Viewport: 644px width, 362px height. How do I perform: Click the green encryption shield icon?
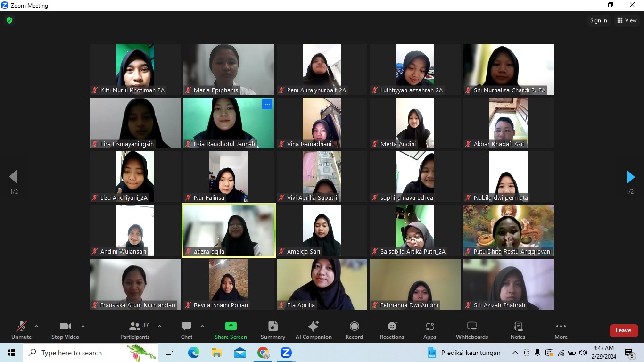[9, 20]
